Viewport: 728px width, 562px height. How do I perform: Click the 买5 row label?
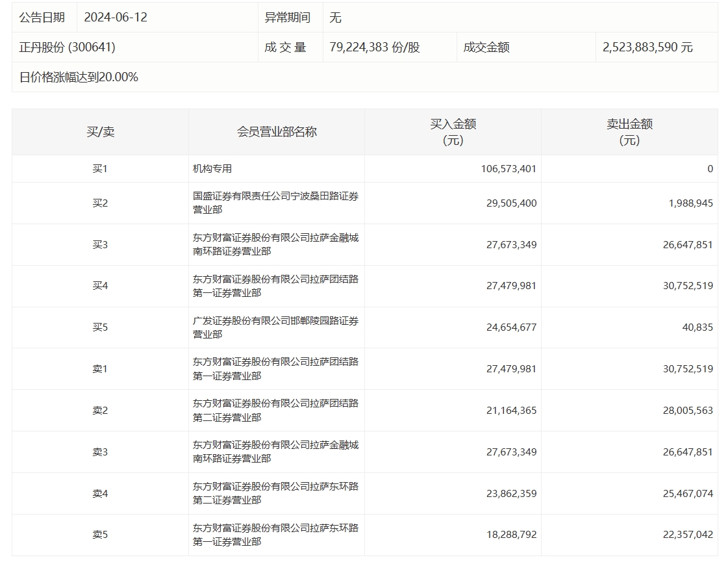point(100,327)
